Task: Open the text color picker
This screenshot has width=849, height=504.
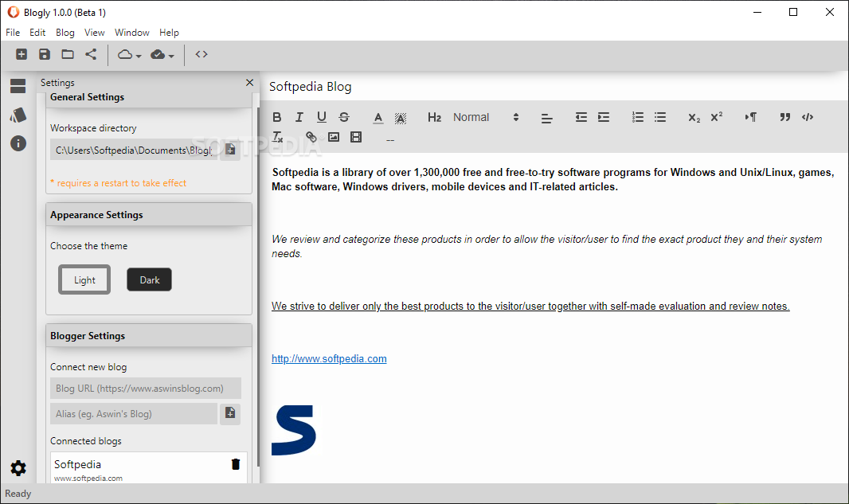Action: pyautogui.click(x=378, y=118)
